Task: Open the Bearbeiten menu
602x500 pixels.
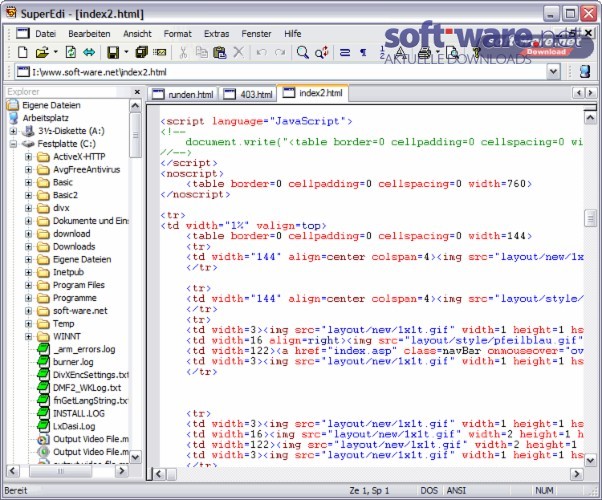Action: 89,34
